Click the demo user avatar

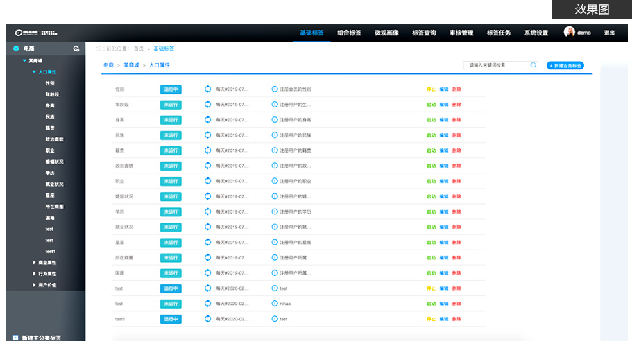point(570,32)
